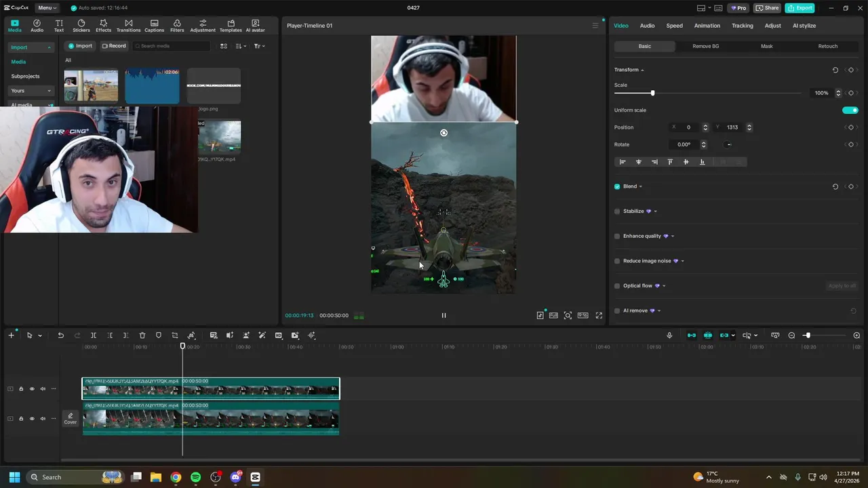868x488 pixels.
Task: Zoom in the timeline with plus icon
Action: [x=856, y=335]
